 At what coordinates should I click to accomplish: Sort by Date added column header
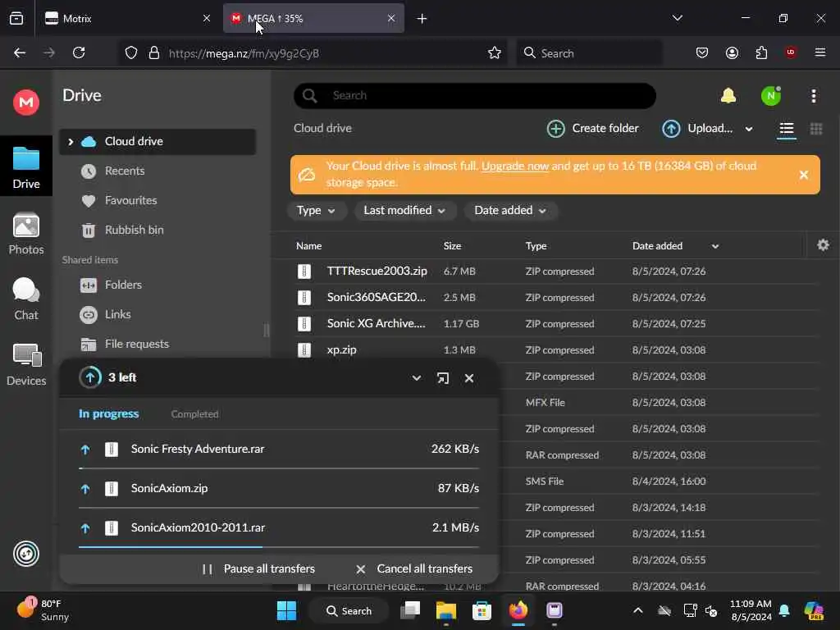(x=657, y=246)
